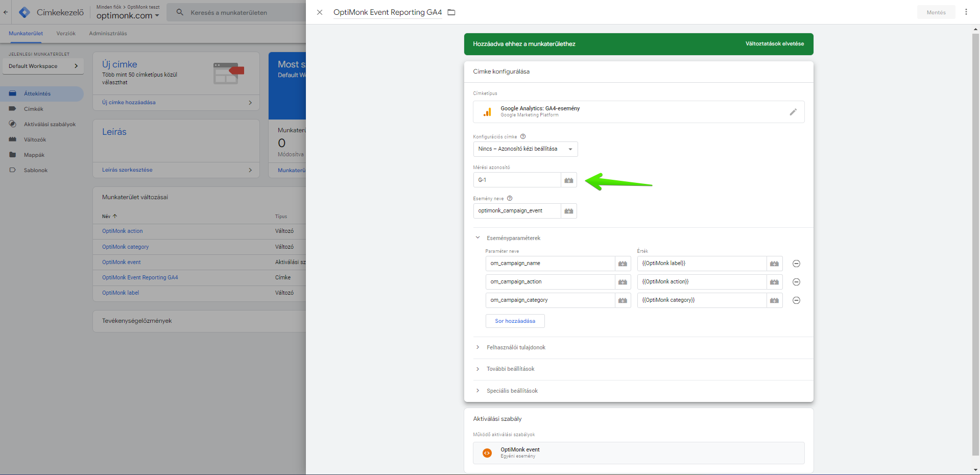Click the Mentés save button
This screenshot has width=980, height=475.
click(x=936, y=12)
